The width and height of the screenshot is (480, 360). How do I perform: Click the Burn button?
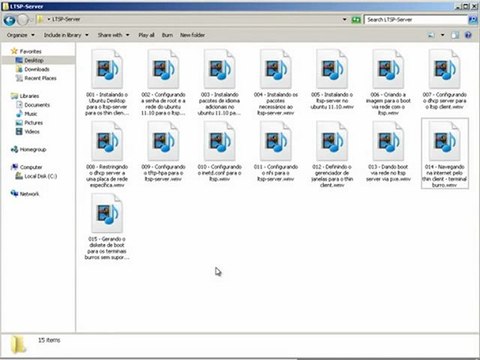167,35
